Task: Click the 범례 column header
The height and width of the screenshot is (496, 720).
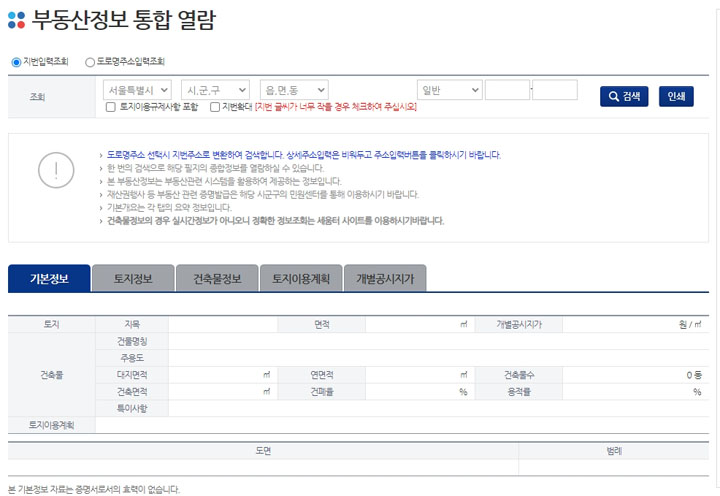Action: (614, 451)
